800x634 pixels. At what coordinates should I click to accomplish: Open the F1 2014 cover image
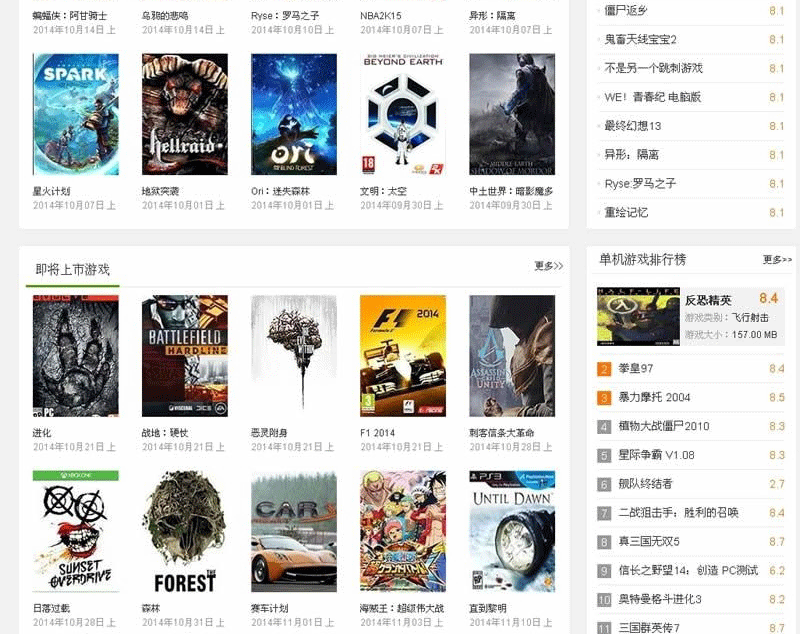(403, 356)
